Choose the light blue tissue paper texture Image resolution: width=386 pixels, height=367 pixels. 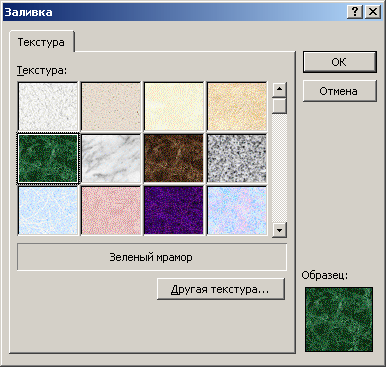tap(48, 210)
